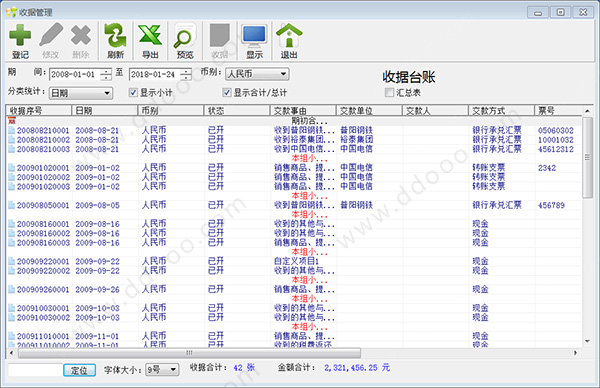Select receipt number 200808210003
600x388 pixels.
43,149
